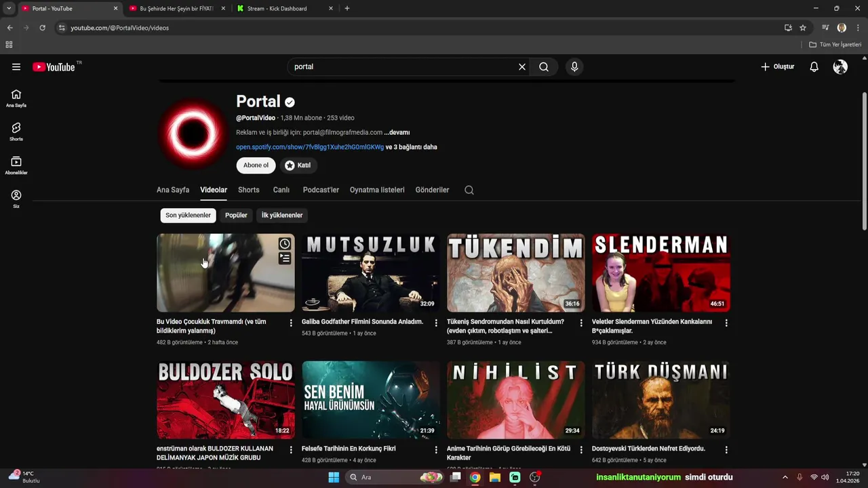The height and width of the screenshot is (488, 868).
Task: Show hidden system tray icons
Action: click(x=785, y=477)
